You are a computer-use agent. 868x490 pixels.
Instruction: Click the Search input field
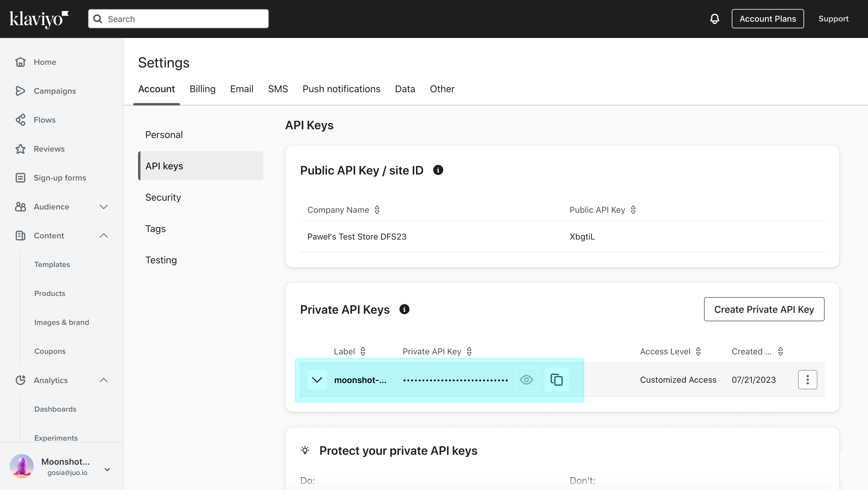click(178, 18)
